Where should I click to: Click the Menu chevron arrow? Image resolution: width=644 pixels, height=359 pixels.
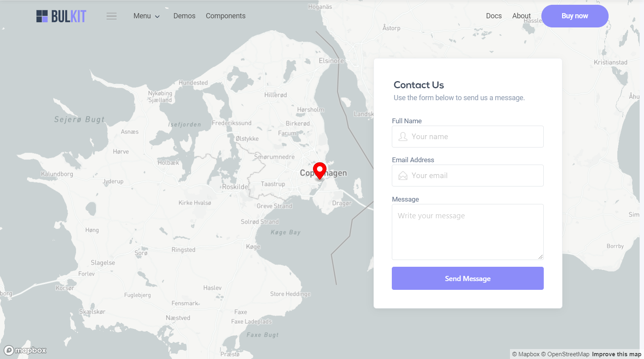click(158, 17)
